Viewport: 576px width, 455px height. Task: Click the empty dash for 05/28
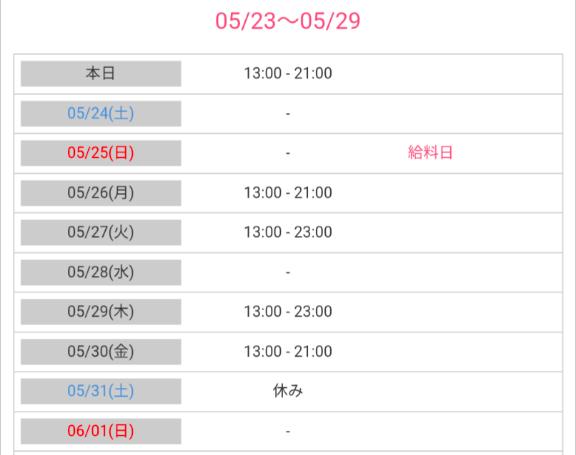(x=288, y=272)
